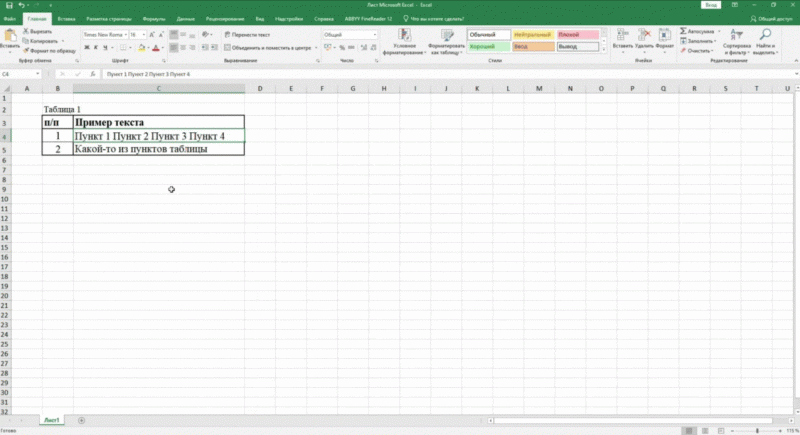The height and width of the screenshot is (435, 800).
Task: Open the Times New Roman font name dropdown
Action: point(126,35)
